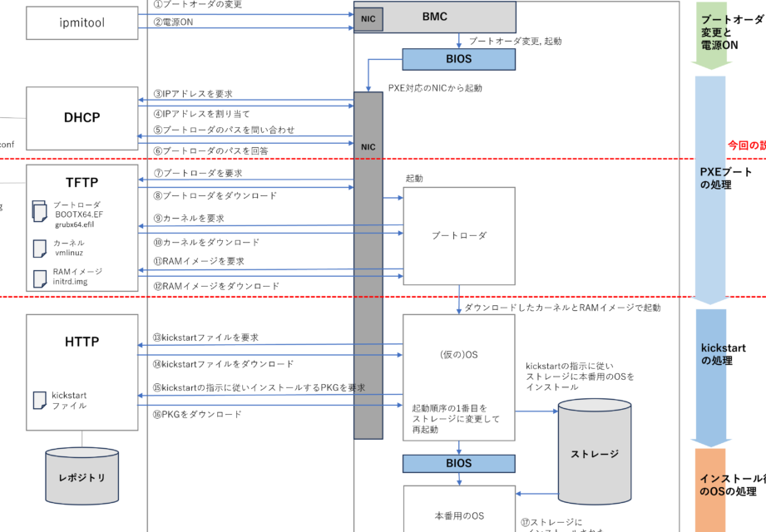
Task: Select the BIOS box directly below BMC
Action: [x=459, y=59]
